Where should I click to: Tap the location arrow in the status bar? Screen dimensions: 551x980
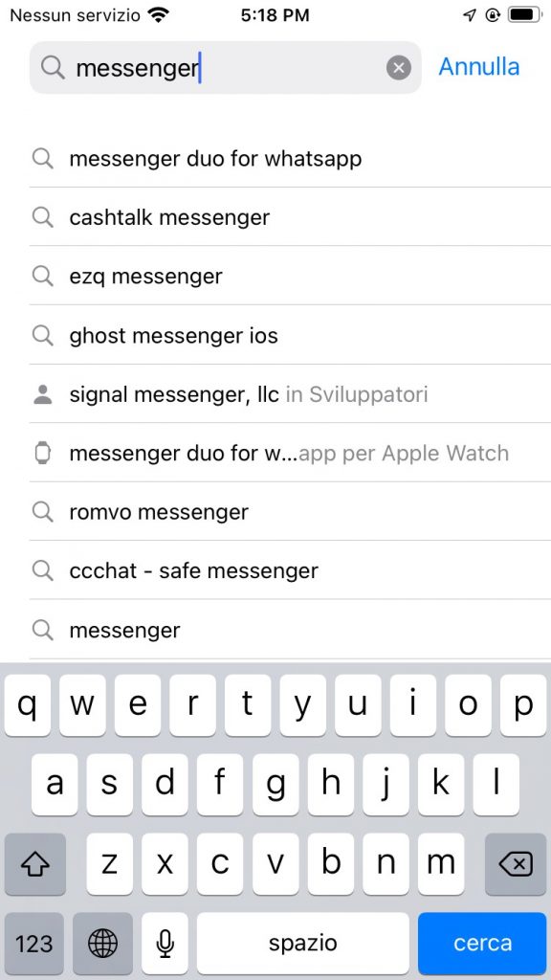pyautogui.click(x=468, y=14)
